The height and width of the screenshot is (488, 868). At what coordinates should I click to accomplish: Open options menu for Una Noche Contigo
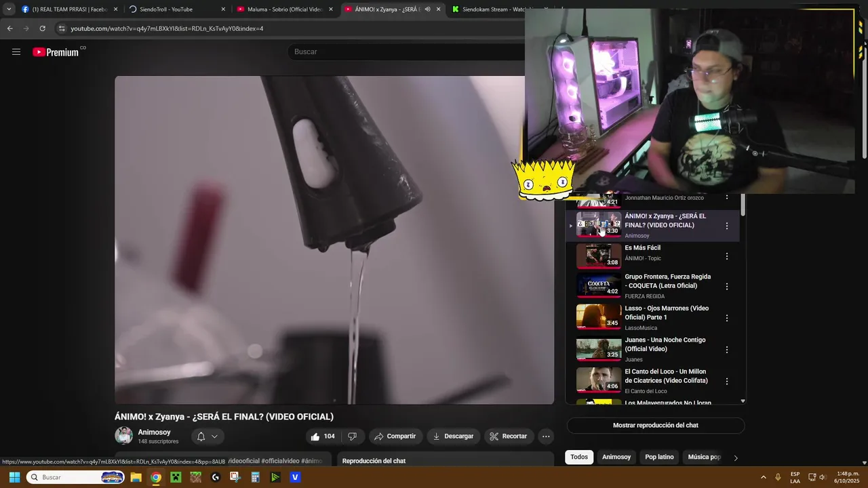(727, 350)
